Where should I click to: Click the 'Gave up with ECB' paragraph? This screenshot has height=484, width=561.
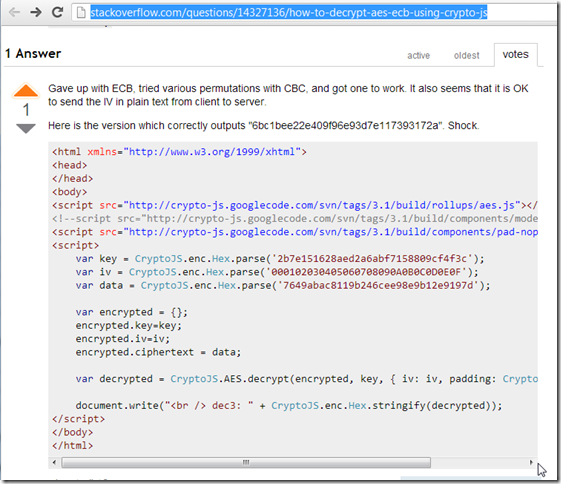tap(288, 95)
